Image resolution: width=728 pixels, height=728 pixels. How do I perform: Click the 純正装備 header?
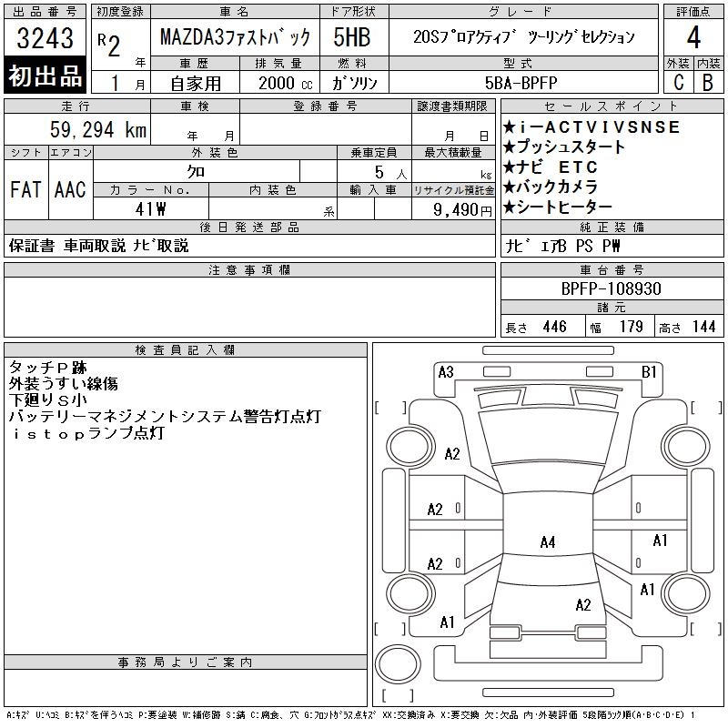click(612, 227)
